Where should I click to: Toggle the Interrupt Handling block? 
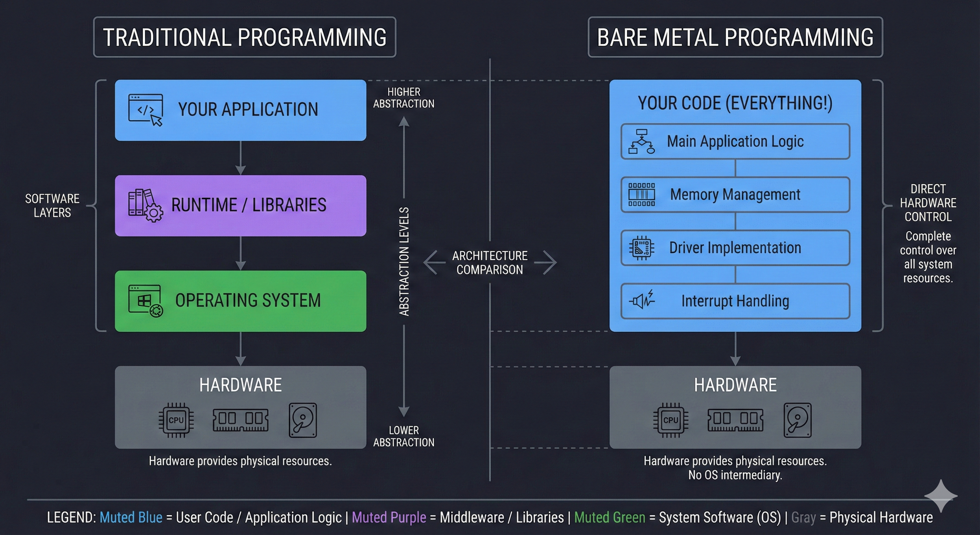click(x=735, y=301)
